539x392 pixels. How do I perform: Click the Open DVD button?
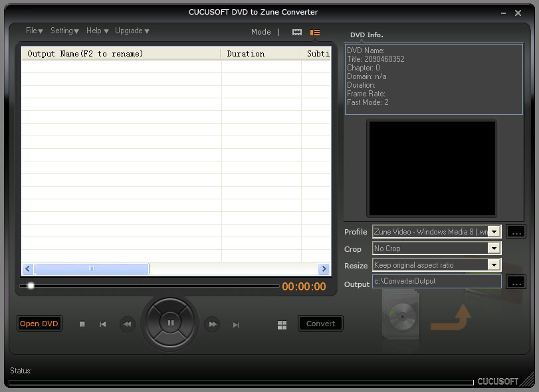click(x=39, y=324)
